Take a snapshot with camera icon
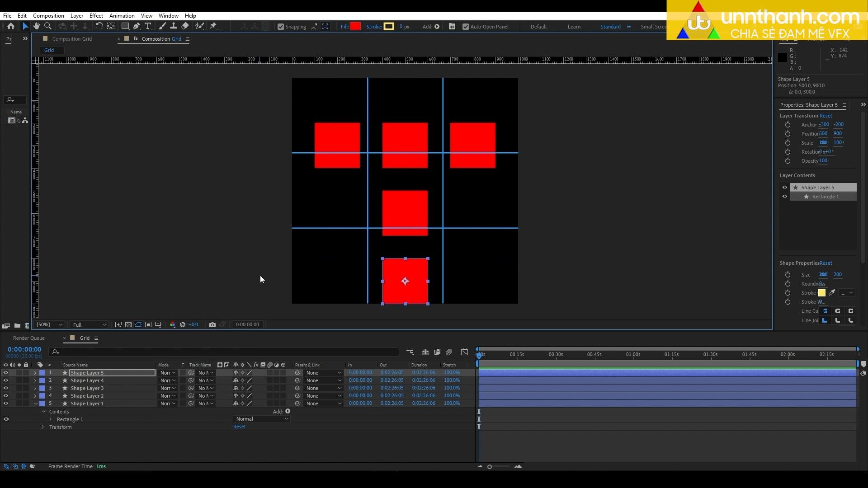This screenshot has height=488, width=868. click(212, 325)
